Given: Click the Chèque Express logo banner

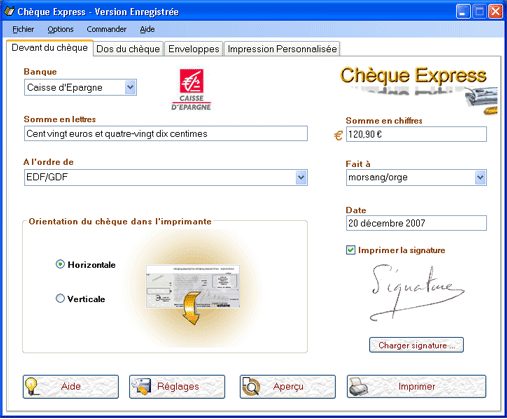Looking at the screenshot, I should click(x=418, y=90).
